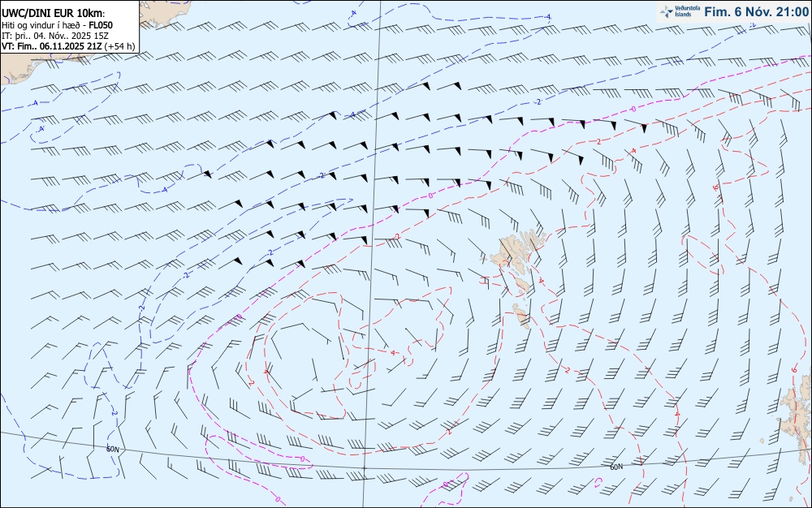Image resolution: width=812 pixels, height=508 pixels.
Task: Select the 'Hiti og vindur í hæð - FL050' line
Action: pyautogui.click(x=57, y=25)
